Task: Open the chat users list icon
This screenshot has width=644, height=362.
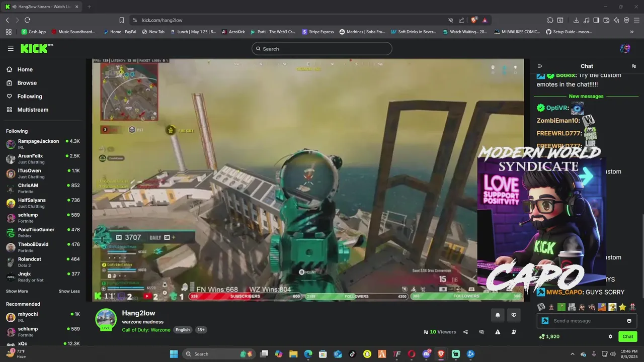Action: coord(633,66)
